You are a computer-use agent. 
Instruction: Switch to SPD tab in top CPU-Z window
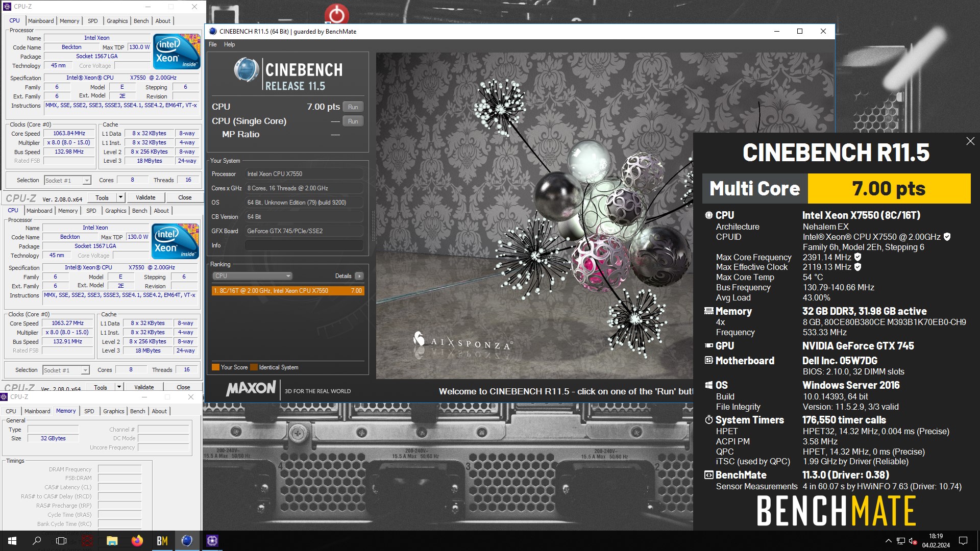point(93,21)
